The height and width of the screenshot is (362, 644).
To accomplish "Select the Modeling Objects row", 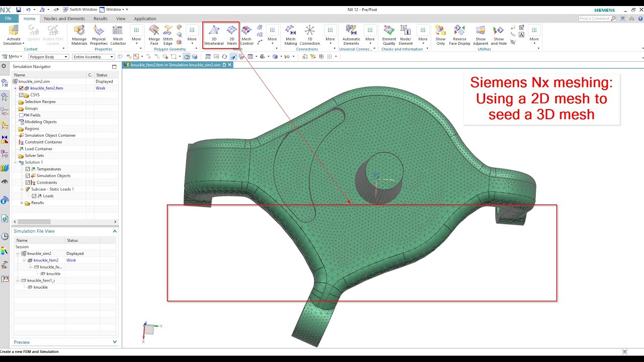I will pos(40,122).
